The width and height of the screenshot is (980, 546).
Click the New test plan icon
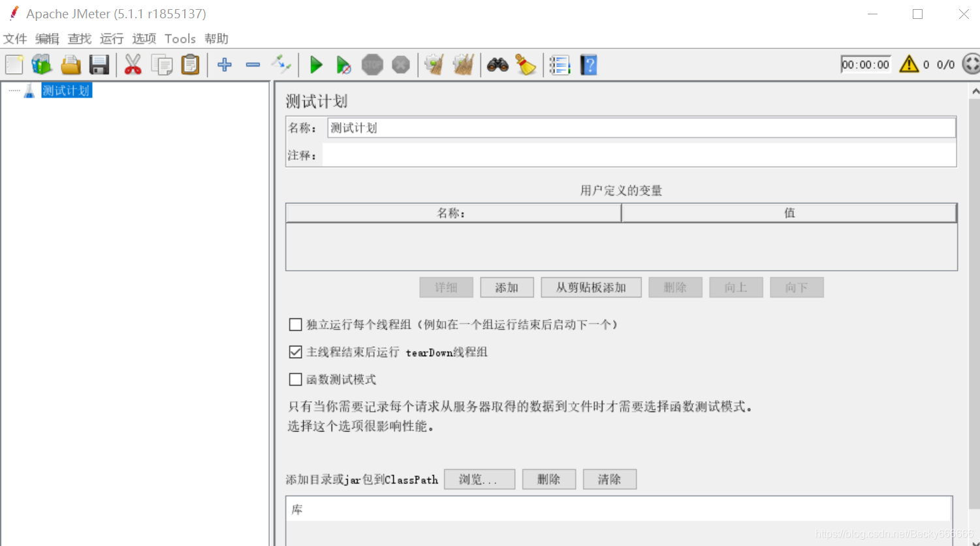coord(14,65)
